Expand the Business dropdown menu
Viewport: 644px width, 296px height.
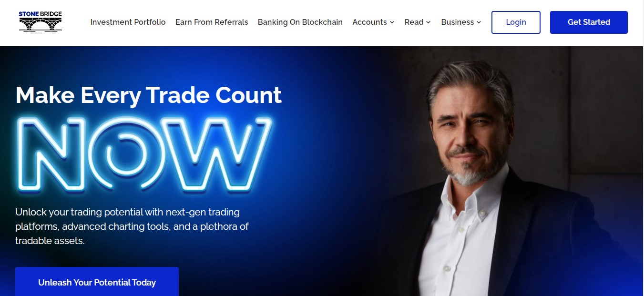(x=461, y=22)
